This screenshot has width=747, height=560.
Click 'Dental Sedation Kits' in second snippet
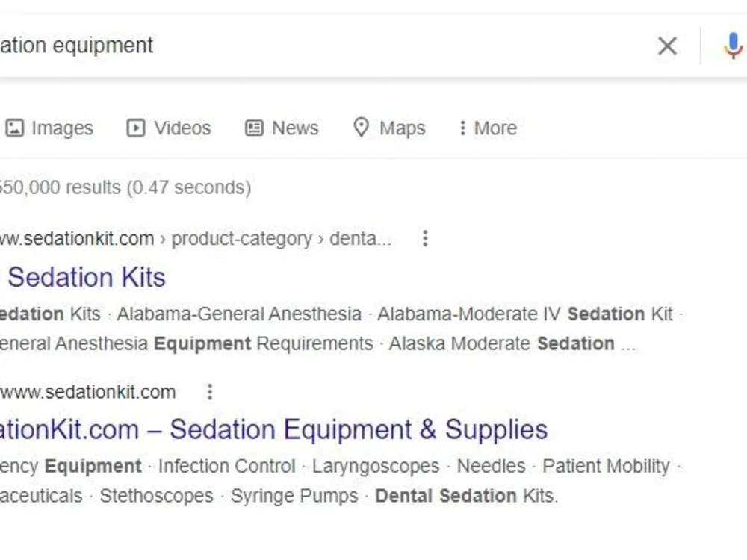pyautogui.click(x=465, y=497)
